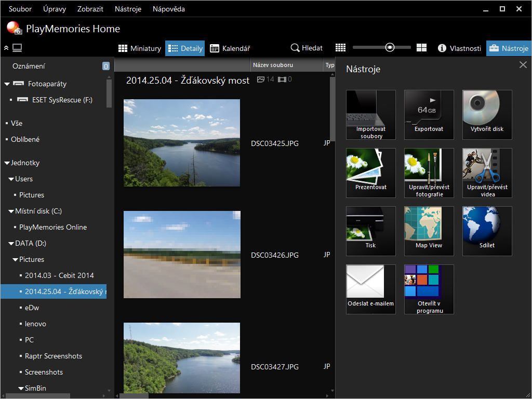
Task: Start the Prezentovat slideshow tool
Action: tap(371, 172)
